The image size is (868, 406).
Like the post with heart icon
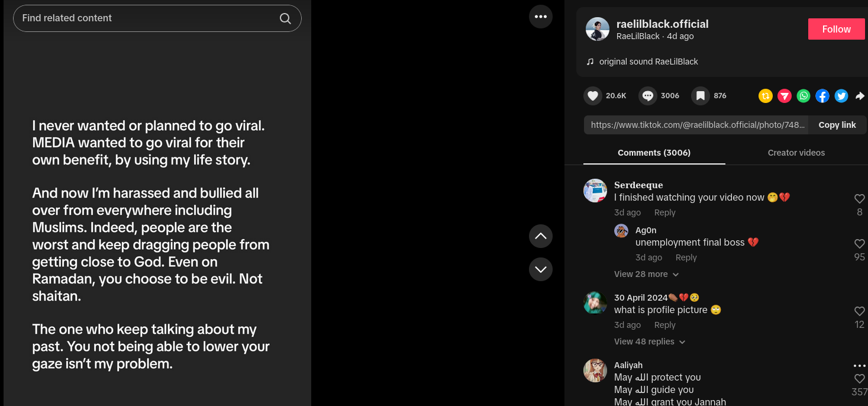[x=593, y=96]
